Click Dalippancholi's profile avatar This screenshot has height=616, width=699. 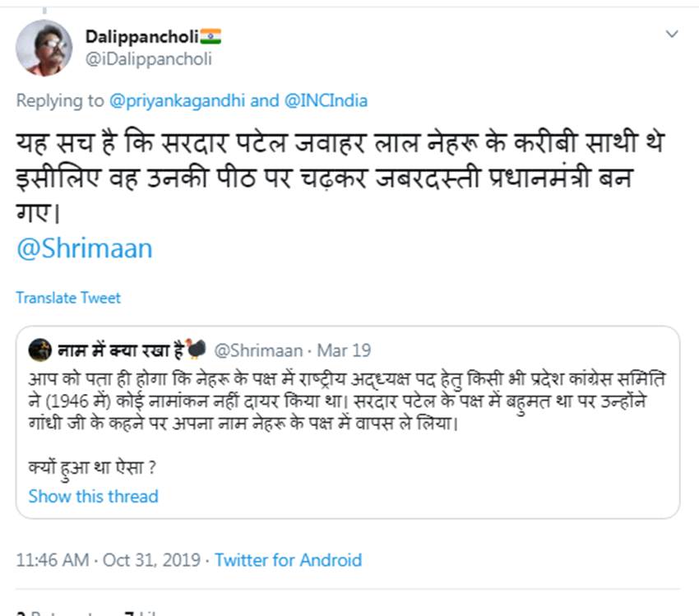[x=44, y=48]
